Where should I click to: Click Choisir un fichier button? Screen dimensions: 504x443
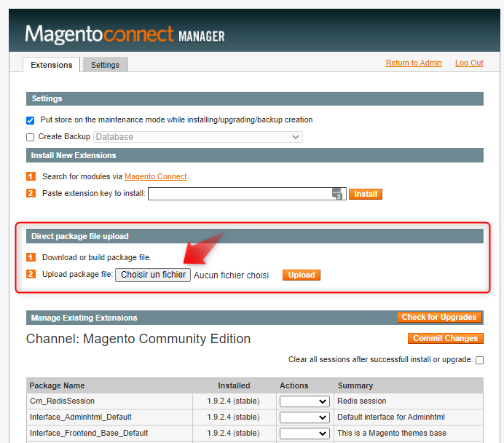coord(153,275)
